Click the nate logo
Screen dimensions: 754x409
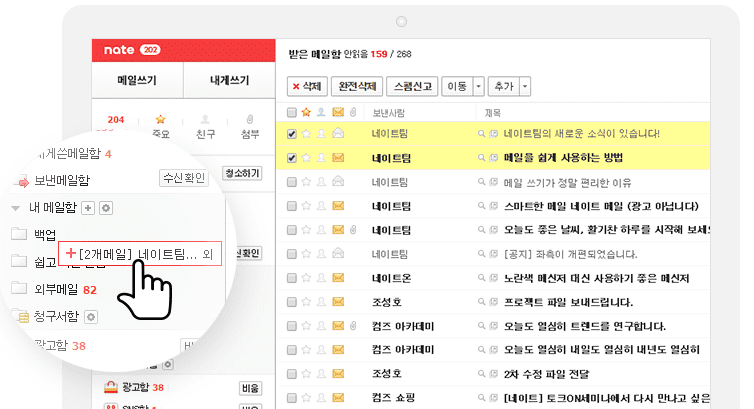point(119,50)
